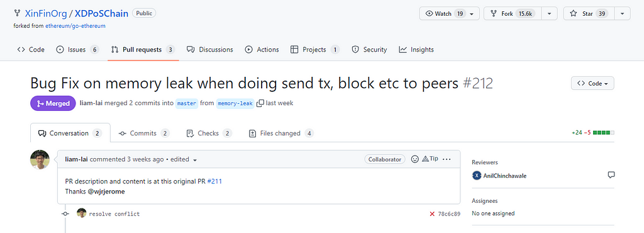Go to the Issues tab
The image size is (644, 233).
[77, 50]
